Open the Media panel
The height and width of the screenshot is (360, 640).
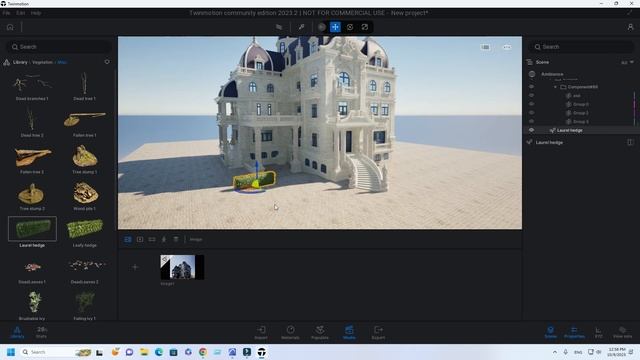coord(349,333)
